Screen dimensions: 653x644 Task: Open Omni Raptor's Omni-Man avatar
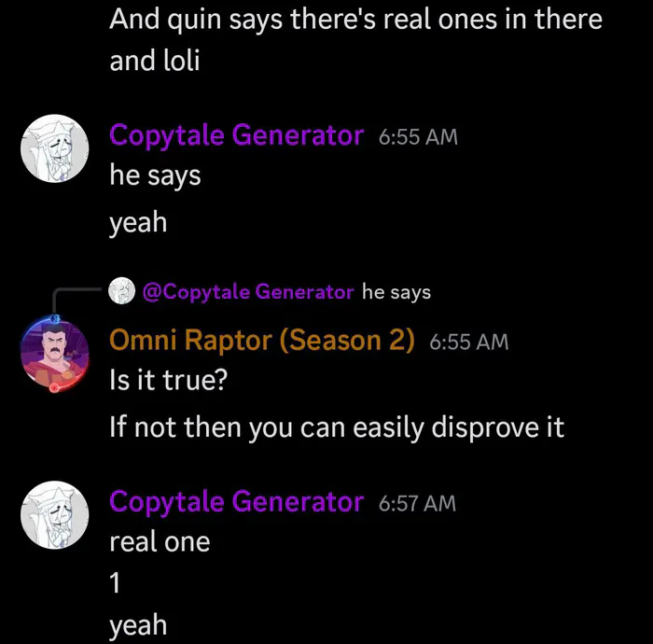click(55, 354)
